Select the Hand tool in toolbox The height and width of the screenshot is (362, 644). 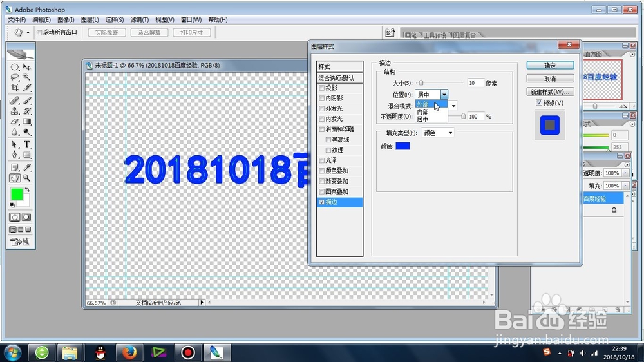point(14,178)
